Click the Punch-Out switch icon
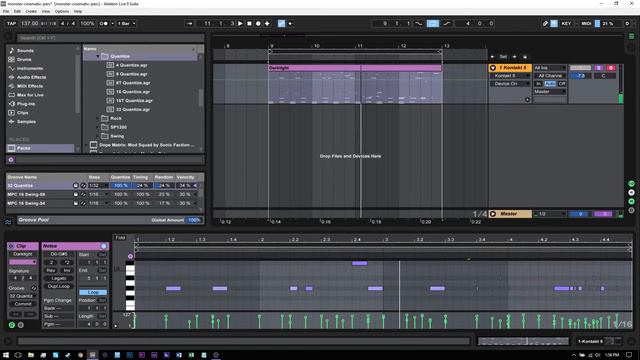640x360 pixels. coord(447,24)
